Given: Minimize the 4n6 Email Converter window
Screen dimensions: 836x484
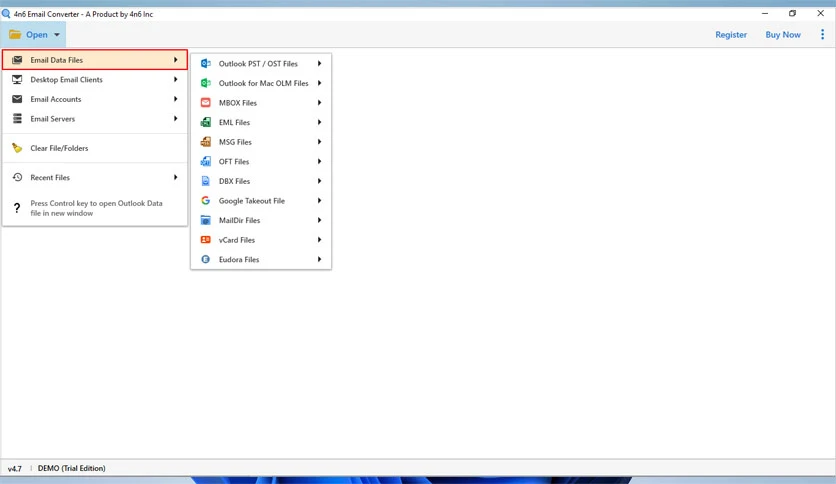Looking at the screenshot, I should [765, 13].
